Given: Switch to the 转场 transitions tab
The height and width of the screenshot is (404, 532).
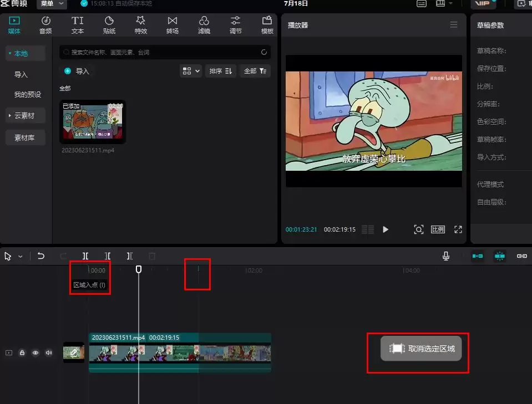Looking at the screenshot, I should [173, 25].
